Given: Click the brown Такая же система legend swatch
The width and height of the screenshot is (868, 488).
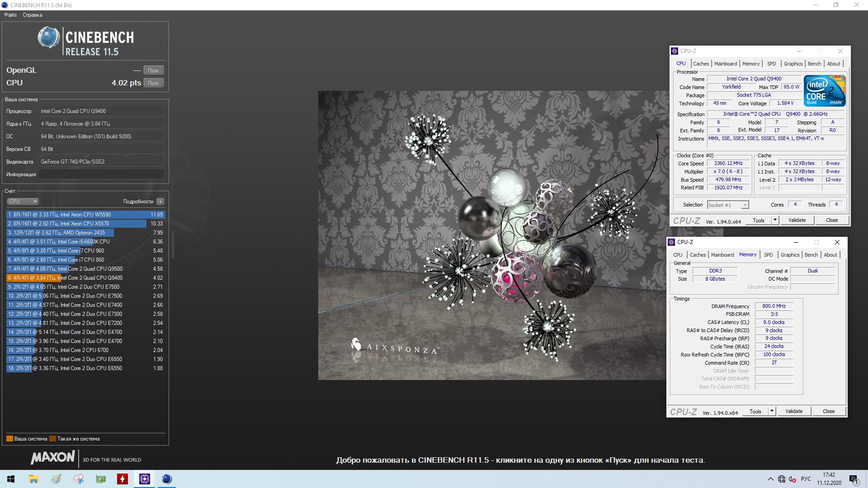Looking at the screenshot, I should [52, 439].
